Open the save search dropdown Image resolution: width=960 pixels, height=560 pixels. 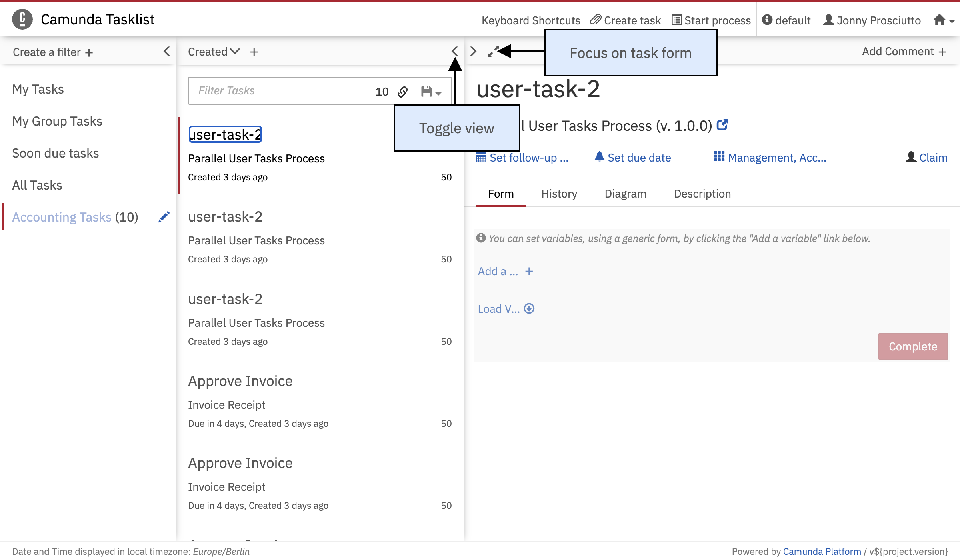(x=431, y=92)
